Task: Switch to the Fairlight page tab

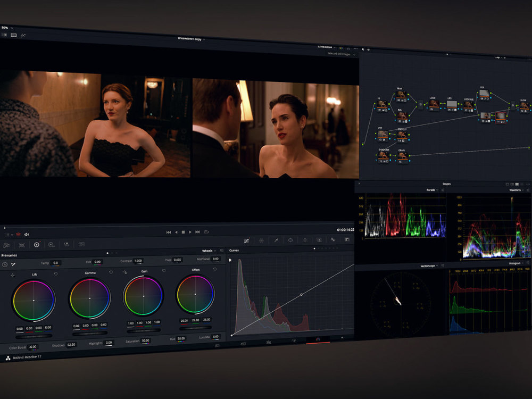Action: [342, 338]
